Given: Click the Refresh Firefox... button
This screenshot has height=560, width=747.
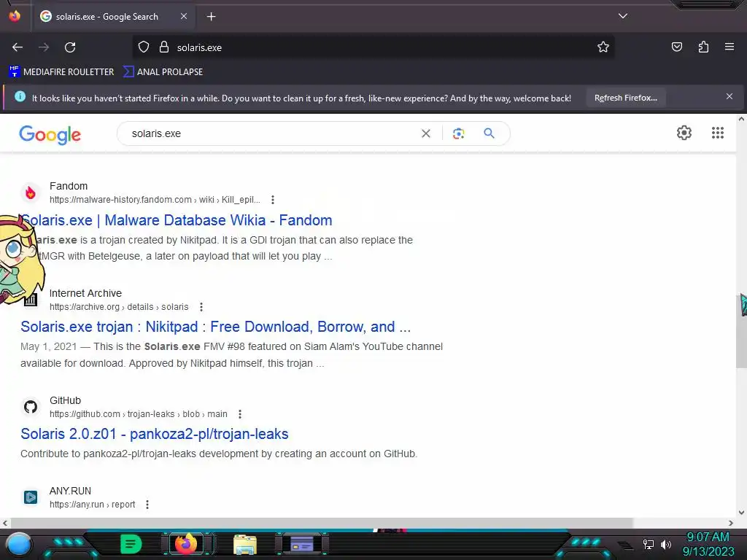Looking at the screenshot, I should click(x=625, y=98).
